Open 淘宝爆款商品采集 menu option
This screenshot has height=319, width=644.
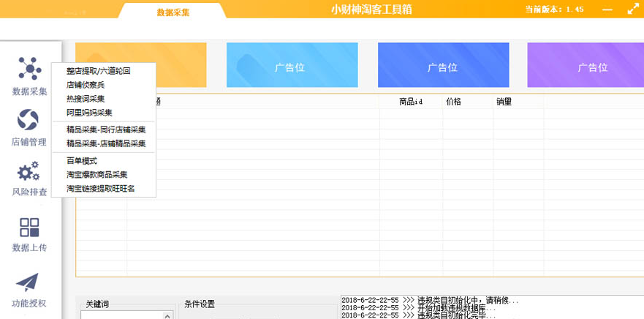[97, 175]
